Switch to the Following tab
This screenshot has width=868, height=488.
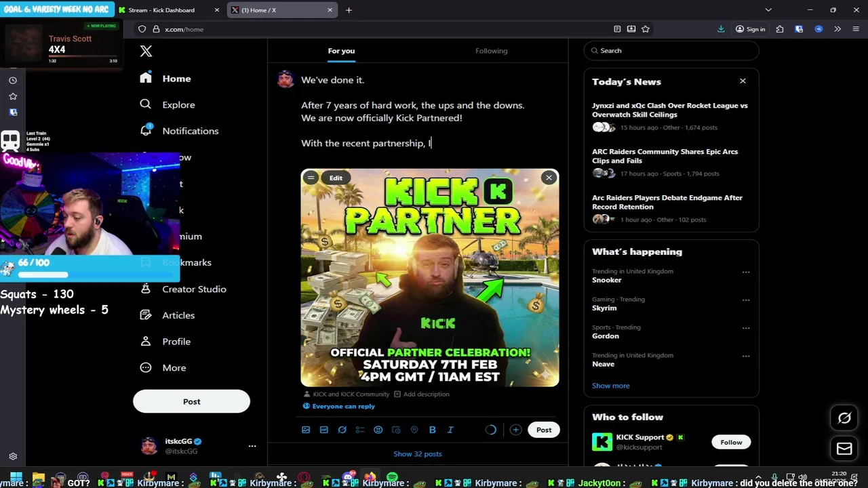coord(491,51)
